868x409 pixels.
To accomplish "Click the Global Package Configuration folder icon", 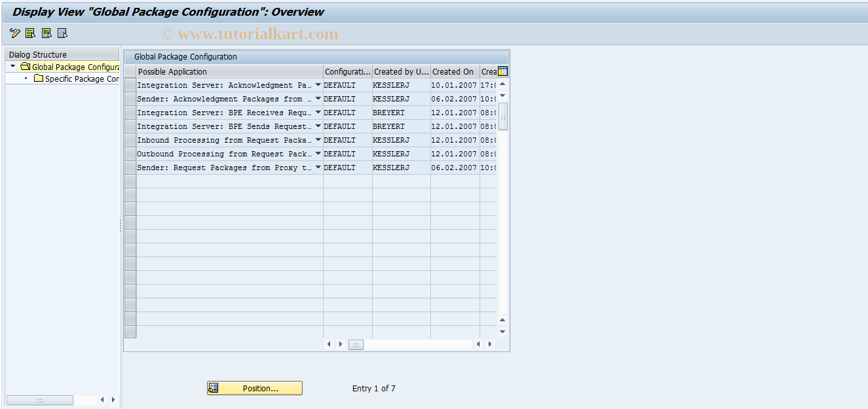I will [25, 67].
